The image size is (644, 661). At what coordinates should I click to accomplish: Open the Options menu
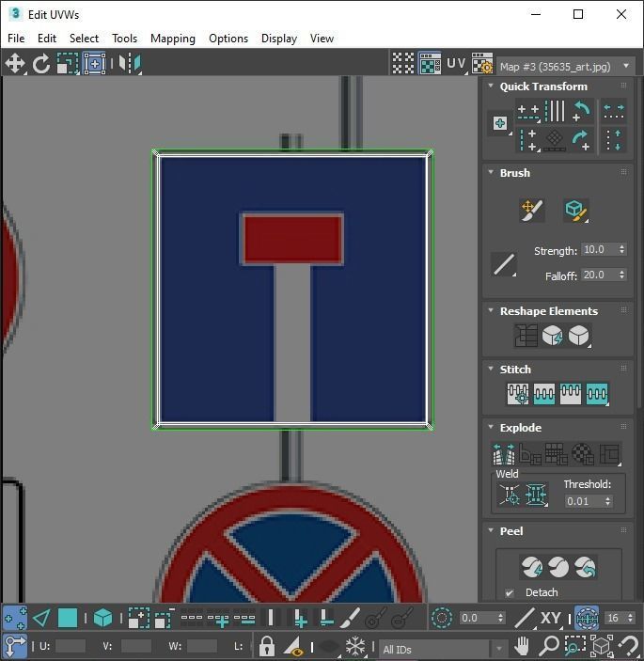coord(228,39)
